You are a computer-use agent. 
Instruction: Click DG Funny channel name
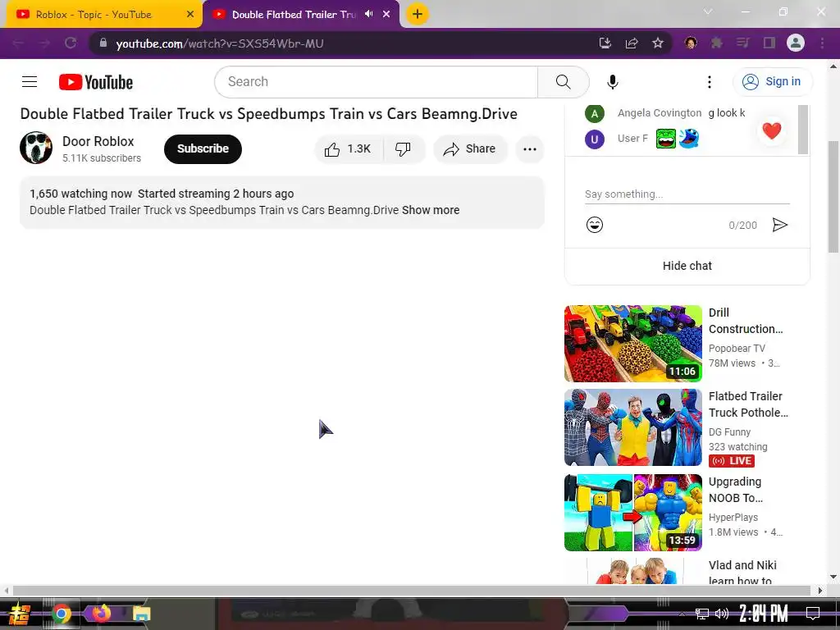729,431
